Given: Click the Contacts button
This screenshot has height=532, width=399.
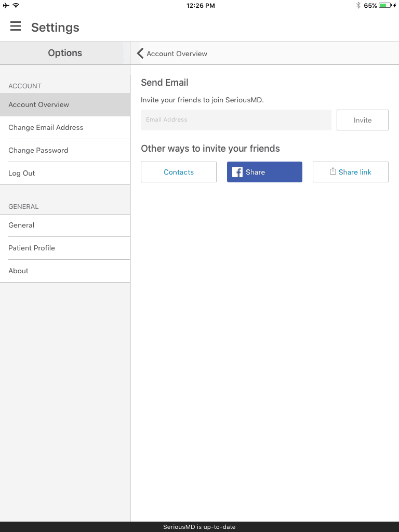Looking at the screenshot, I should coord(179,172).
